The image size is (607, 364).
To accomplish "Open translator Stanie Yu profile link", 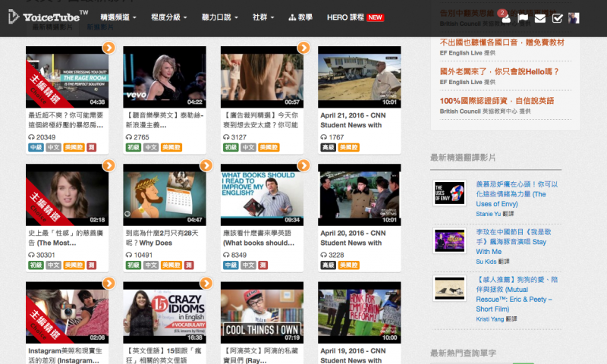I will point(488,214).
